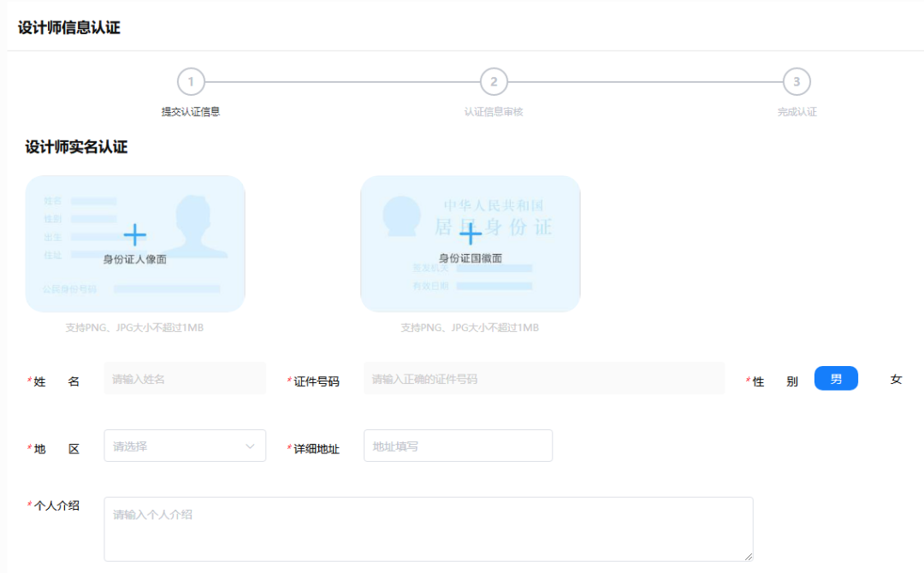Click step circle 2 认证信息审核

[494, 83]
